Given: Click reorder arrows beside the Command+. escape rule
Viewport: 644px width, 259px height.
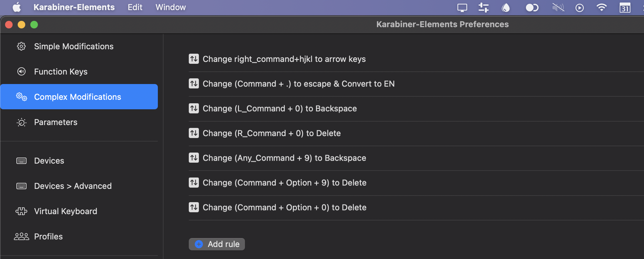Looking at the screenshot, I should pos(194,84).
